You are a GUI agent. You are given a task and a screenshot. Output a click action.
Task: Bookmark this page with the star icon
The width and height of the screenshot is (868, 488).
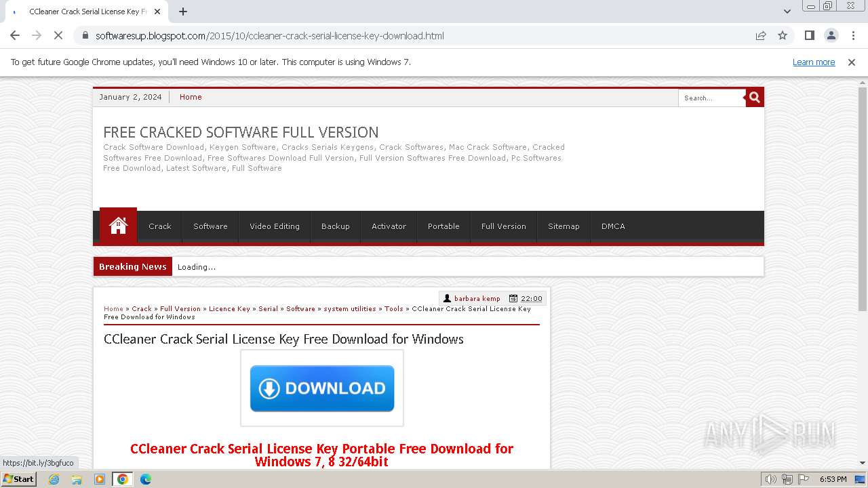click(x=783, y=35)
